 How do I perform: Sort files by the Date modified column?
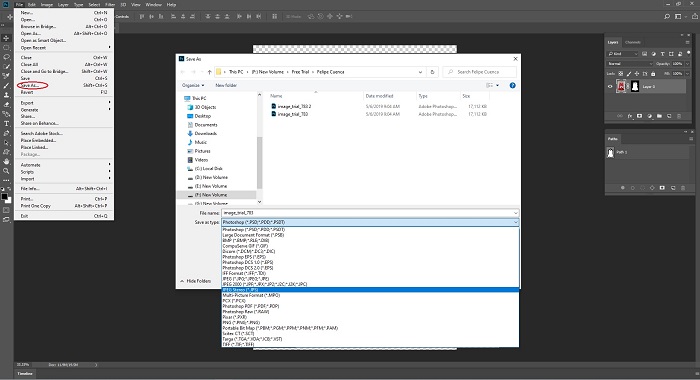[x=379, y=96]
